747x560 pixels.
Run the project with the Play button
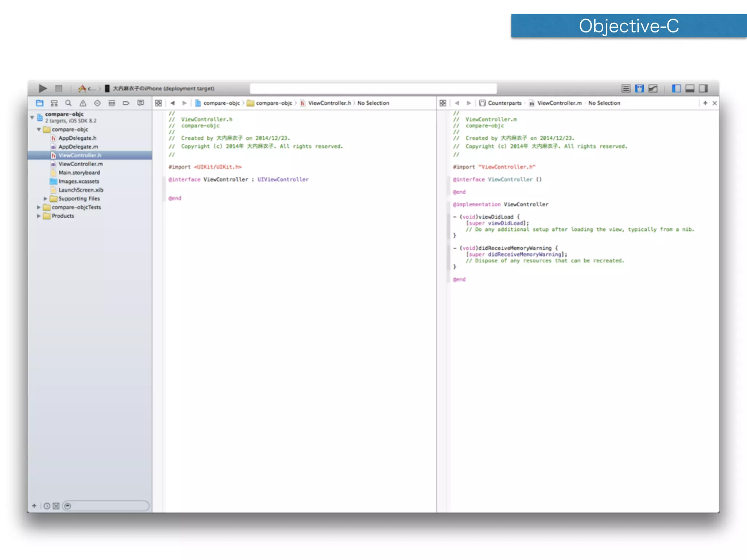(x=43, y=88)
